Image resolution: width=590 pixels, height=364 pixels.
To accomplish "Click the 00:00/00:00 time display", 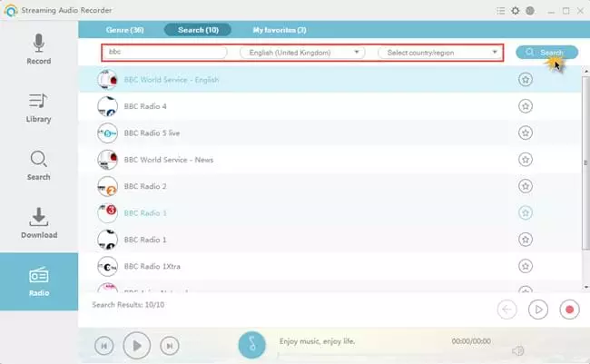I will tap(471, 341).
